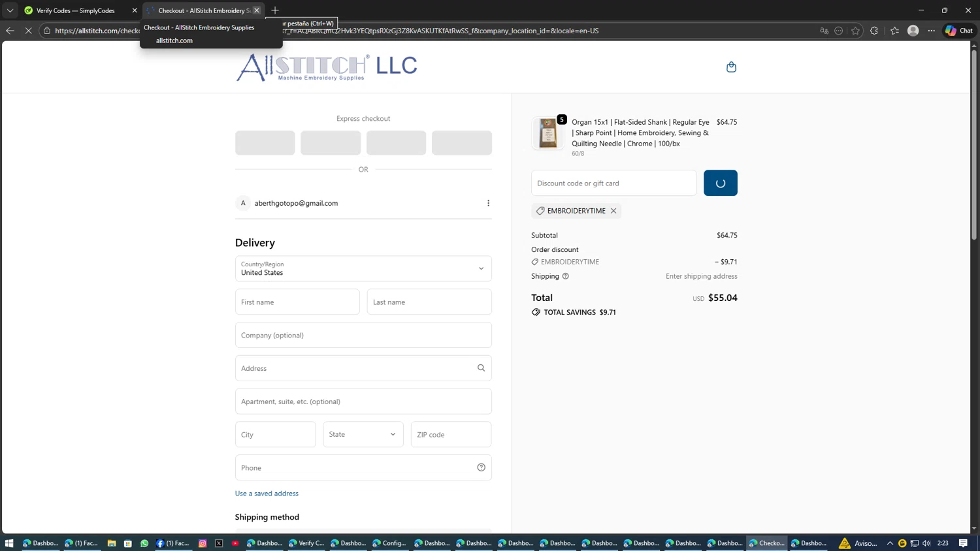Click the First name field
This screenshot has width=980, height=551.
[x=297, y=302]
